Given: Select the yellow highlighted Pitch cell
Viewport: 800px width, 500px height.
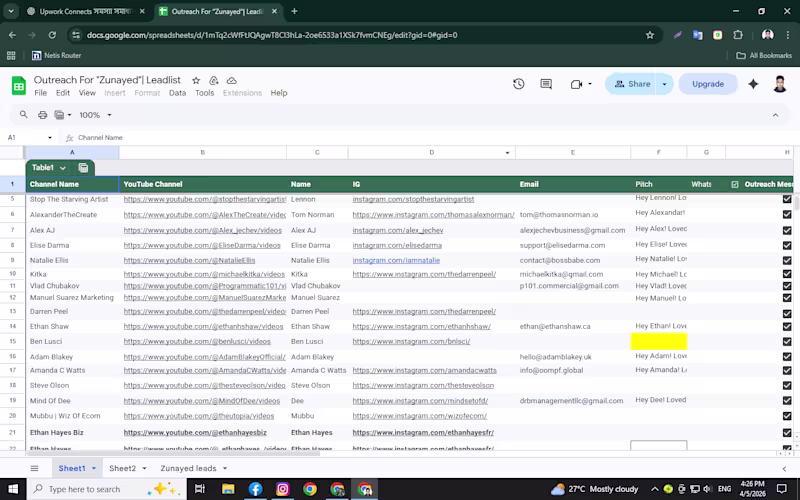Looking at the screenshot, I should click(x=658, y=341).
